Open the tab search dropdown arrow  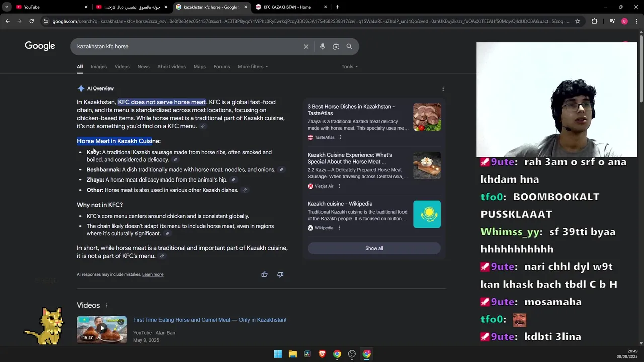point(7,7)
